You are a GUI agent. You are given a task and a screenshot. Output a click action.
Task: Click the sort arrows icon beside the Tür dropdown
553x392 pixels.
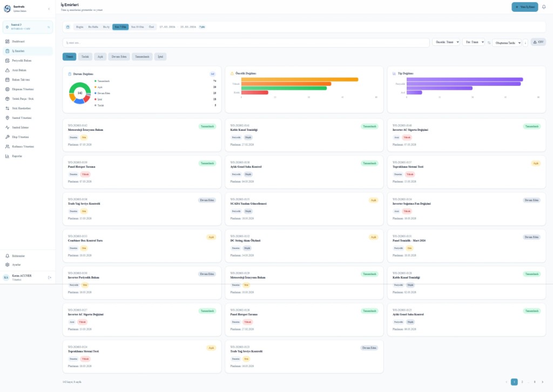489,43
